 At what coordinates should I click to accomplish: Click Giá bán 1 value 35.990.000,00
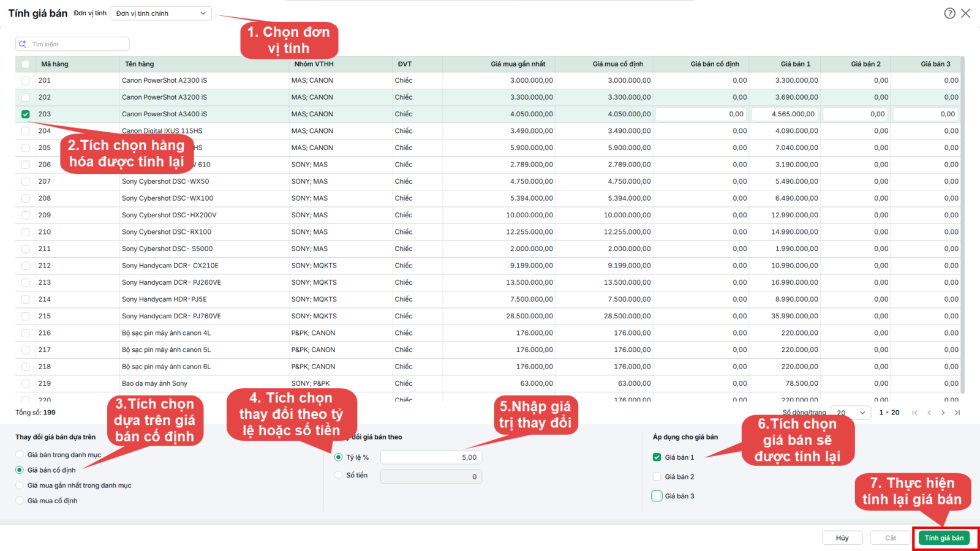coord(794,317)
